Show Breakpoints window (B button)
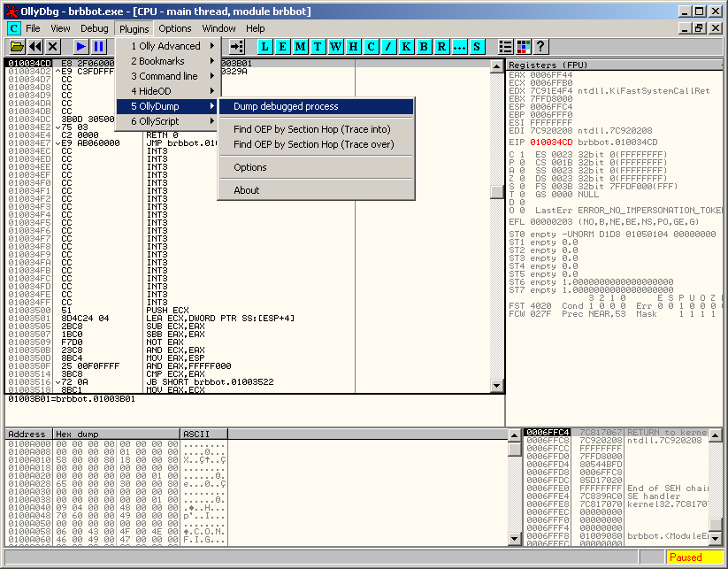This screenshot has width=728, height=569. click(x=424, y=46)
